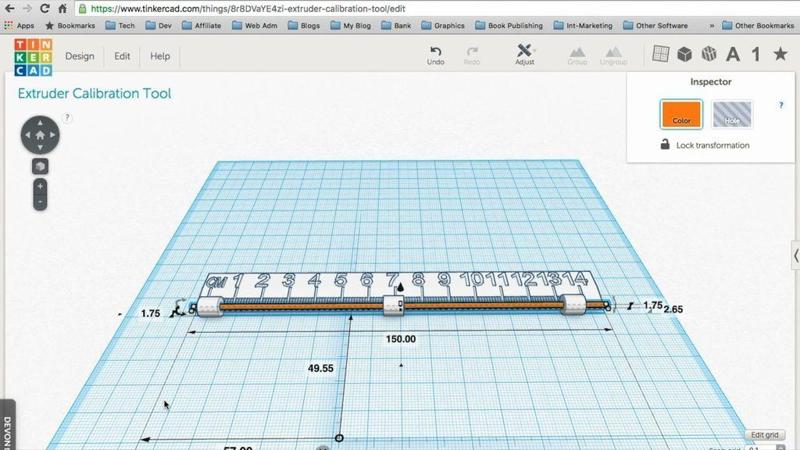Image resolution: width=800 pixels, height=450 pixels.
Task: Open the Dev bookmarks folder
Action: [x=159, y=25]
